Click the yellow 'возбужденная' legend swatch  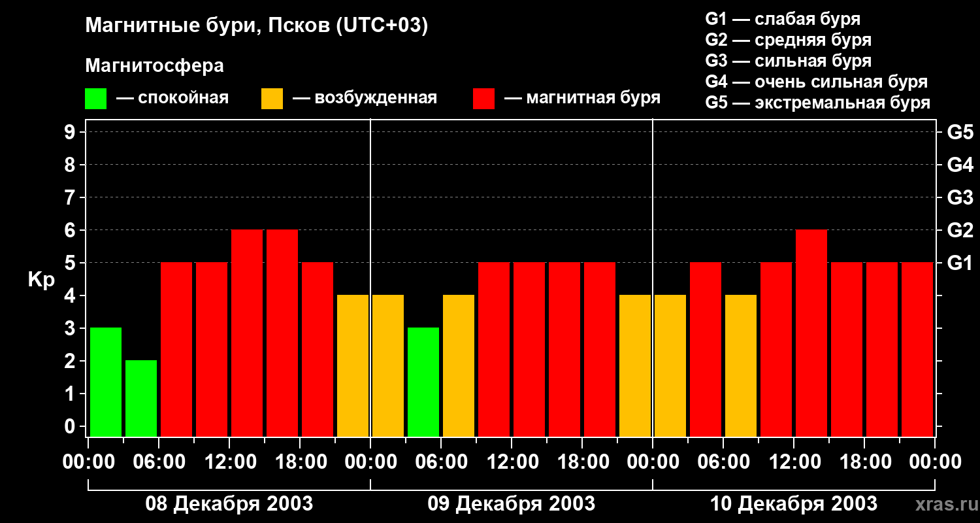pyautogui.click(x=272, y=99)
